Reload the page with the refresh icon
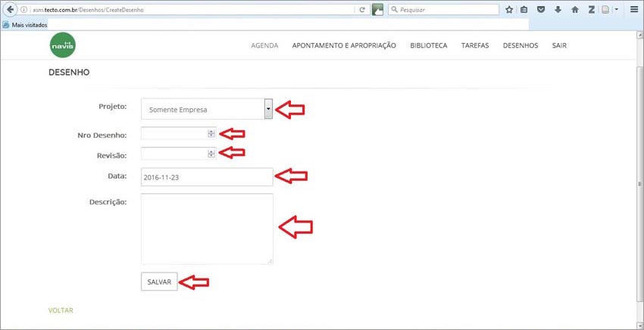Screen dimensions: 644x330 tap(362, 9)
